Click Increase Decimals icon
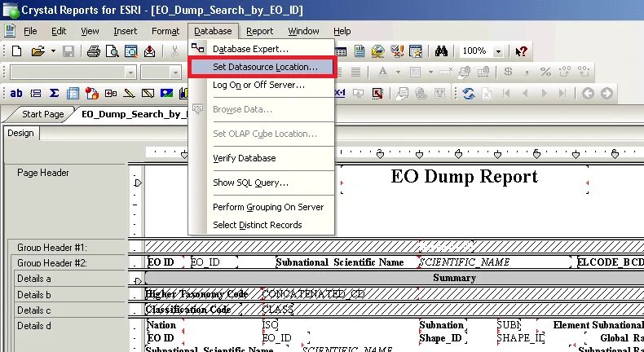Image resolution: width=644 pixels, height=352 pixels. pyautogui.click(x=566, y=72)
